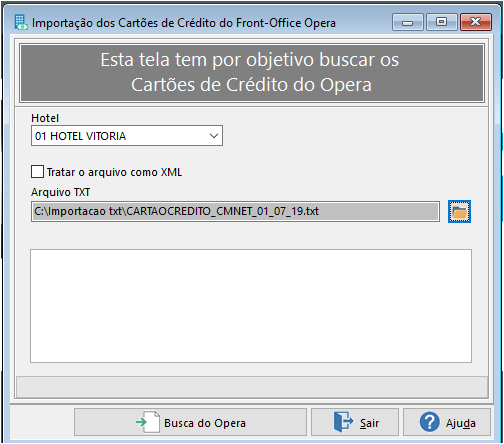Expand the Hotel dropdown list

[x=214, y=136]
